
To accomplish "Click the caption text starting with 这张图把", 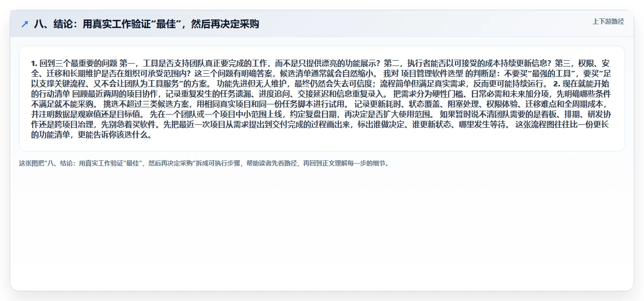I will 204,163.
